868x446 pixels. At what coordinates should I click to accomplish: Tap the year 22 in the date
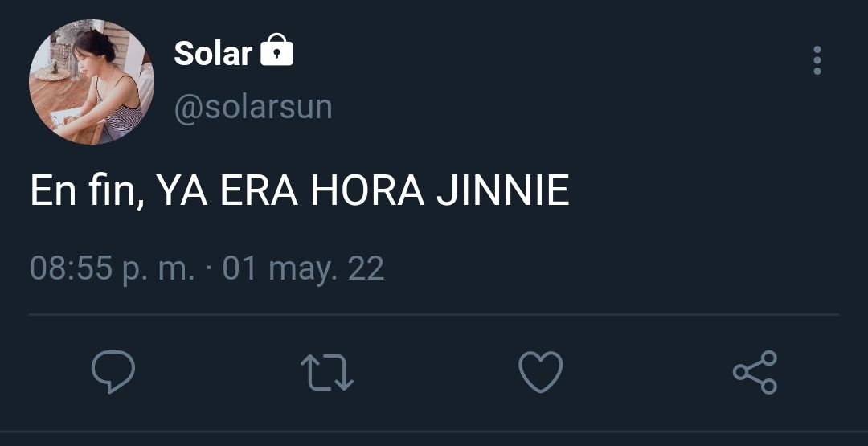(x=366, y=268)
